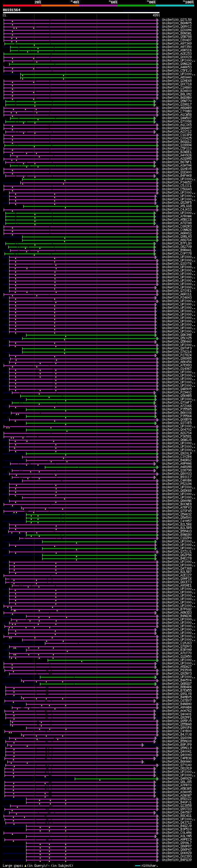Click the green alignment bar of UniRef100_A4RUM8
The width and height of the screenshot is (197, 868).
tap(102, 467)
